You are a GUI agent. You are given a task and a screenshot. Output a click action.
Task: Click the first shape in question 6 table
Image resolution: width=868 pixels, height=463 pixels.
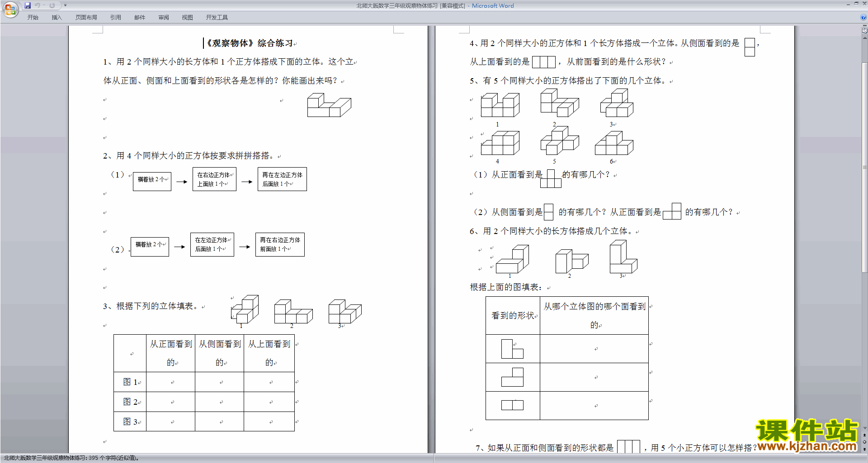point(512,349)
